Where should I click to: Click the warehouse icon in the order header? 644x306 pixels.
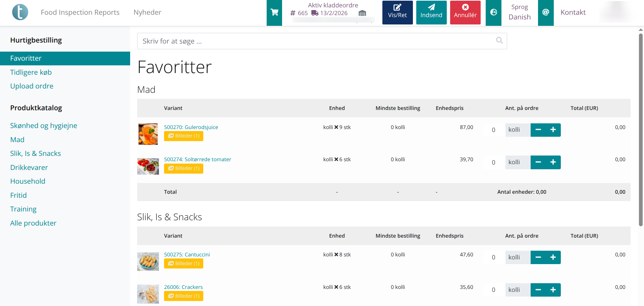pos(362,13)
